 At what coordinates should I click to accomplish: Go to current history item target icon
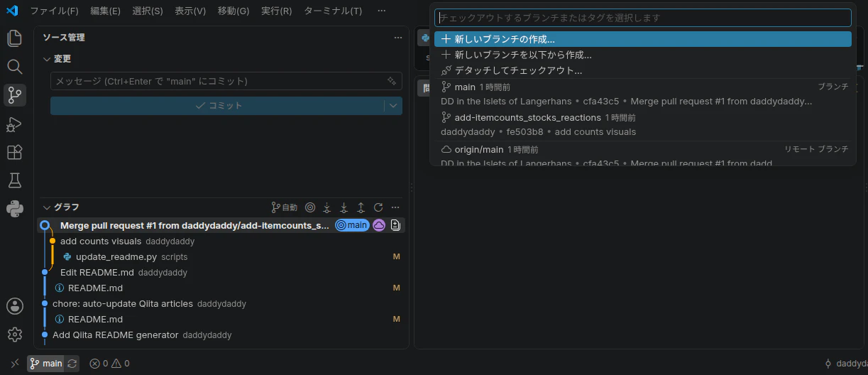(x=310, y=207)
